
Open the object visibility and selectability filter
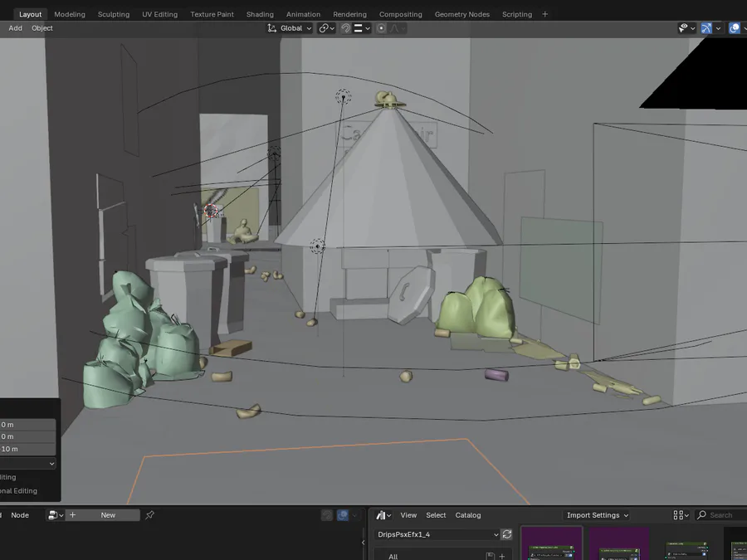coord(686,28)
